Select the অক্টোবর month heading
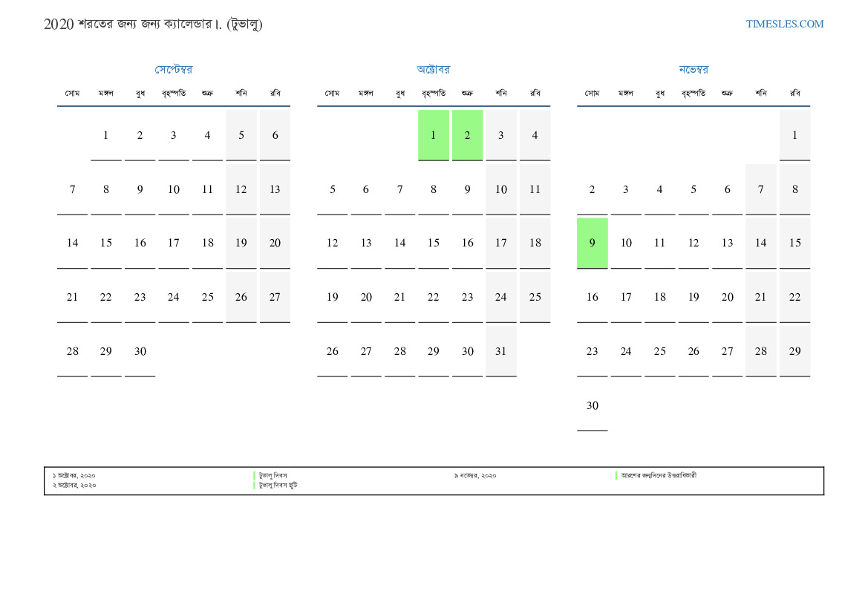Image resolution: width=868 pixels, height=614 pixels. (434, 69)
